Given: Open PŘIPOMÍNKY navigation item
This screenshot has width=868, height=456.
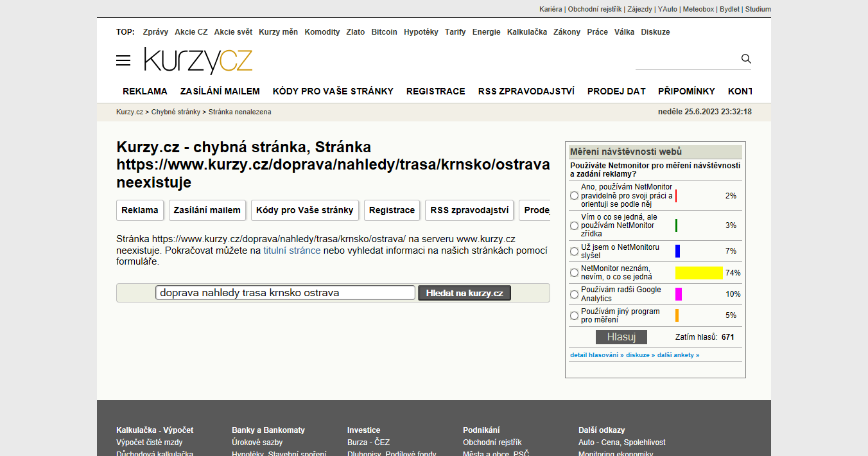Looking at the screenshot, I should [x=687, y=91].
